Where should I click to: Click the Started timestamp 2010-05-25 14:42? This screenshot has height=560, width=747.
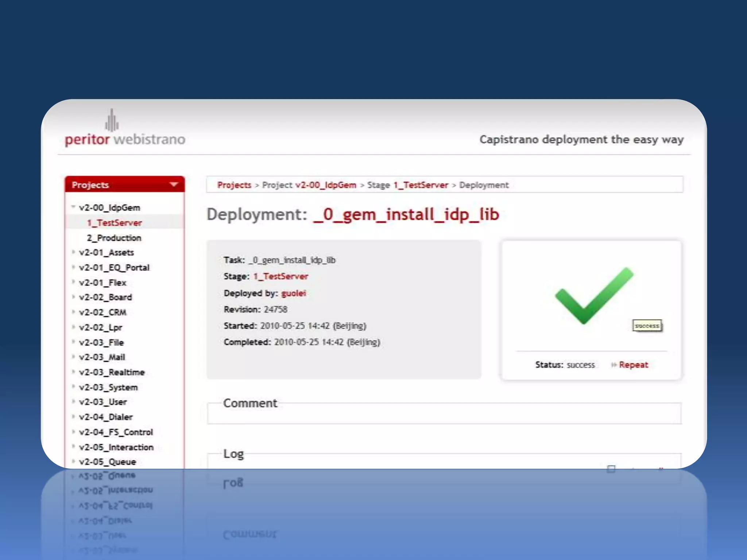295,326
